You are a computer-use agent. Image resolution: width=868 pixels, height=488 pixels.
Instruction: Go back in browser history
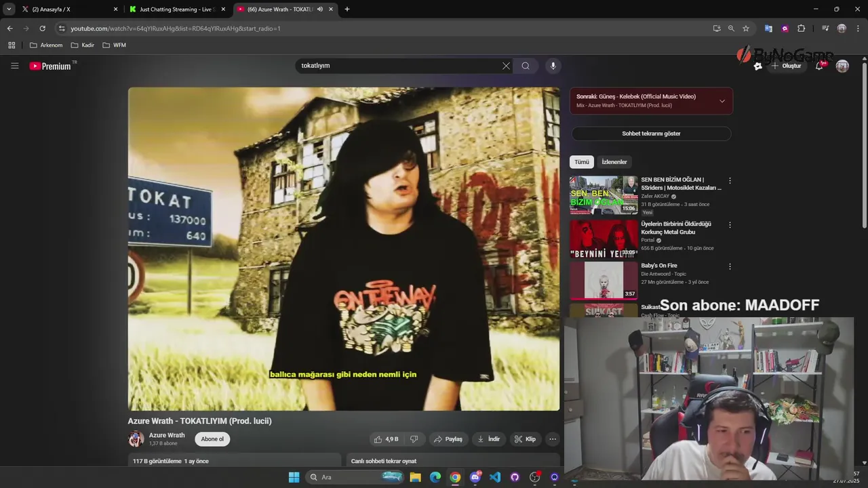[9, 28]
